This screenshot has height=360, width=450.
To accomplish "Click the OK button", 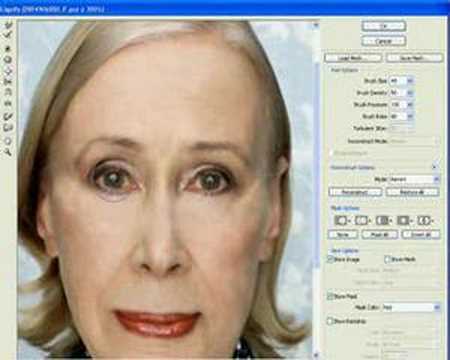I will [384, 26].
